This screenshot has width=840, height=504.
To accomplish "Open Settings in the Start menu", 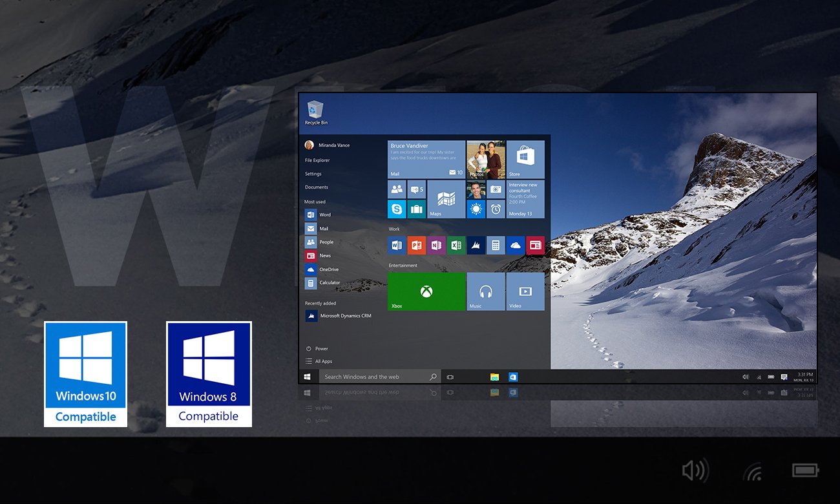I will coord(313,174).
